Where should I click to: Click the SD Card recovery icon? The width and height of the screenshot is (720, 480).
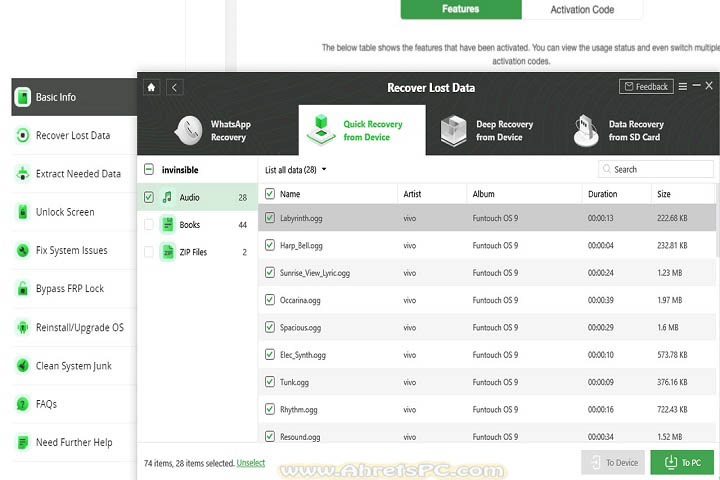586,130
